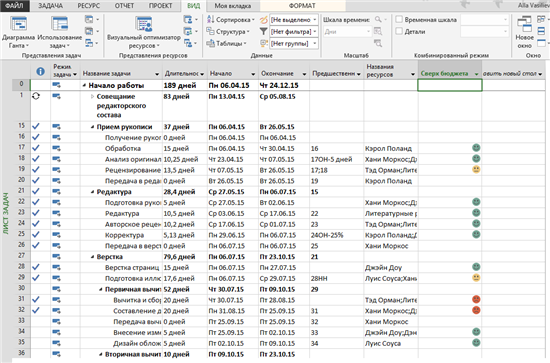Click the highlight icon beside Не выделено
The height and width of the screenshot is (363, 550).
[263, 20]
